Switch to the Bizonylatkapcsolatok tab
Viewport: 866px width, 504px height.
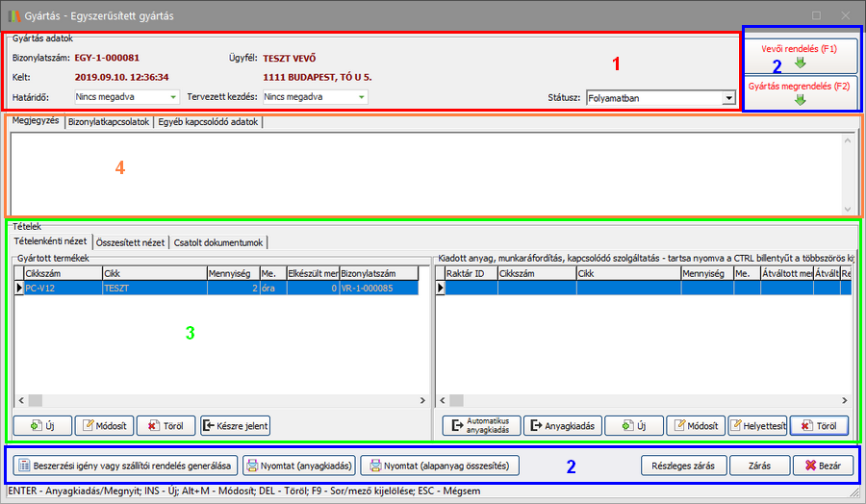pos(109,122)
